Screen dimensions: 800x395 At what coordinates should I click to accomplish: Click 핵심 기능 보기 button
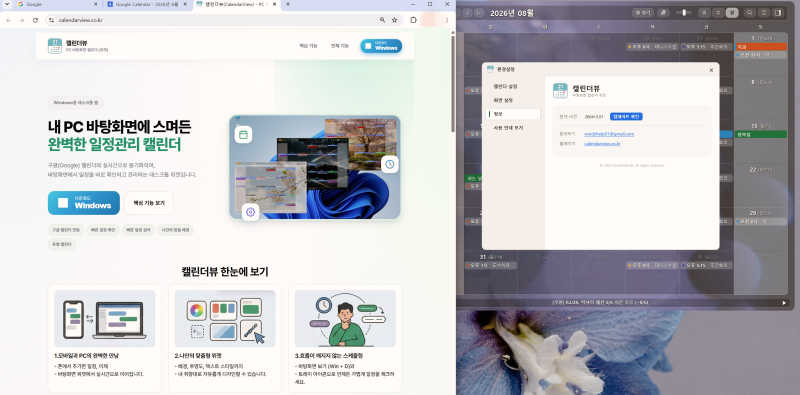(149, 203)
